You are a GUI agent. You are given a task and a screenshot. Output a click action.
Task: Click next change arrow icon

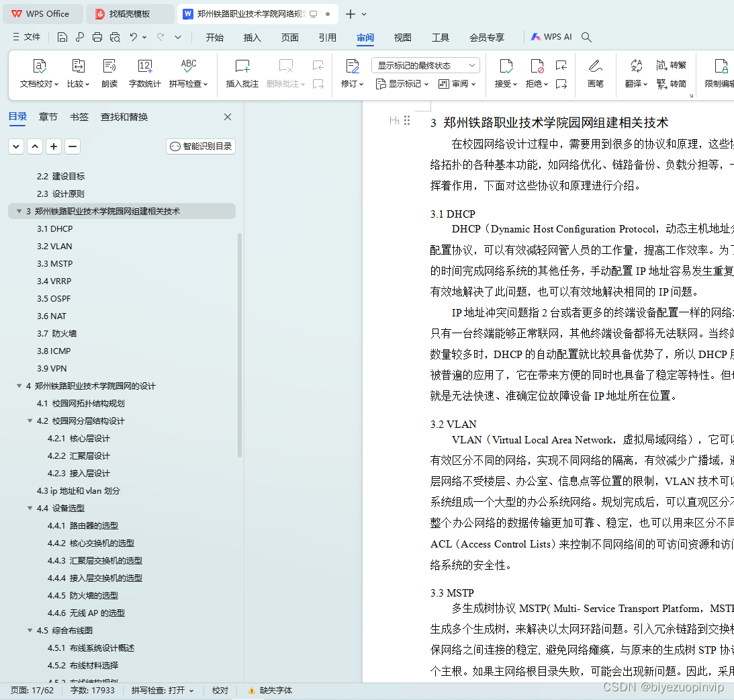click(561, 84)
